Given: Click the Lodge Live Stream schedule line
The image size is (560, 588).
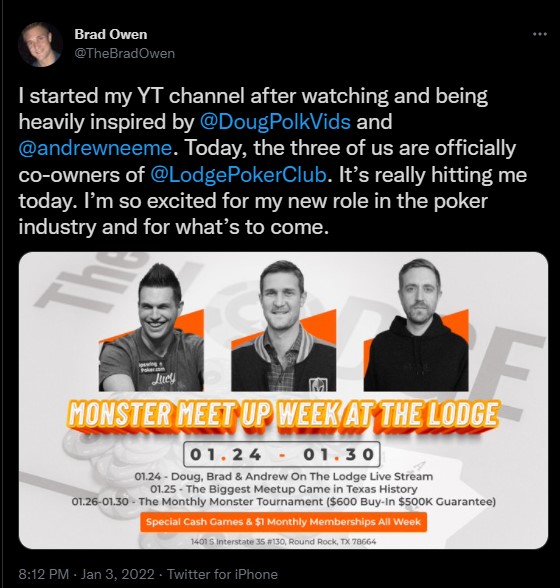Looking at the screenshot, I should click(284, 477).
